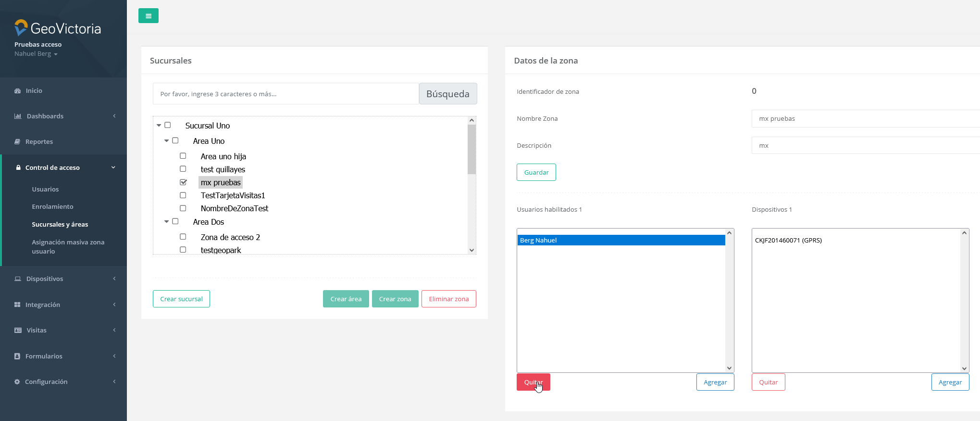Click the Integración grid icon

coord(18,305)
